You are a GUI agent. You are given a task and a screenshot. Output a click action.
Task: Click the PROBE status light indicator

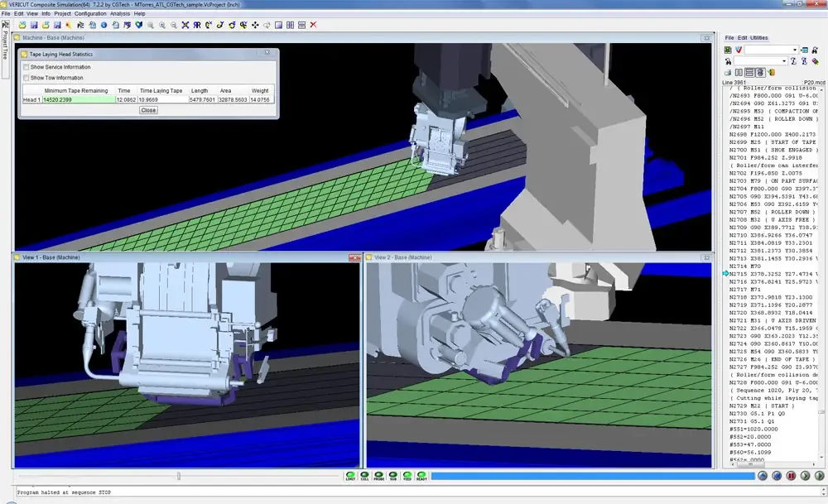(378, 476)
